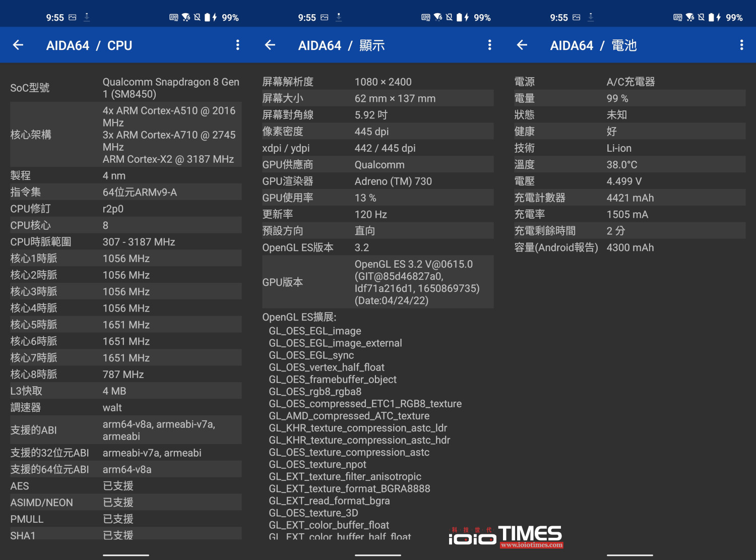Image resolution: width=756 pixels, height=560 pixels.
Task: Select the 健康 好 row
Action: 630,132
